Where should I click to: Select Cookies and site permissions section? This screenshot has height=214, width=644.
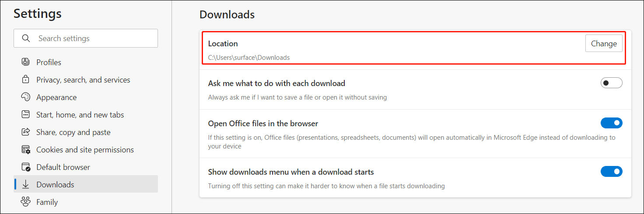85,150
